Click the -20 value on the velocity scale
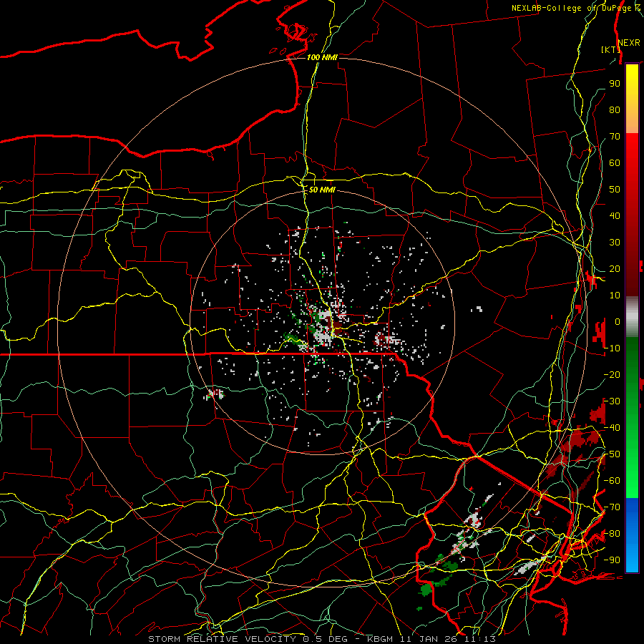Image resolution: width=644 pixels, height=644 pixels. pos(612,374)
